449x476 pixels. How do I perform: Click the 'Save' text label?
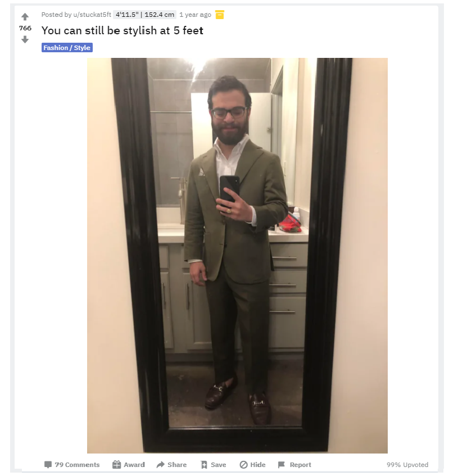click(218, 464)
